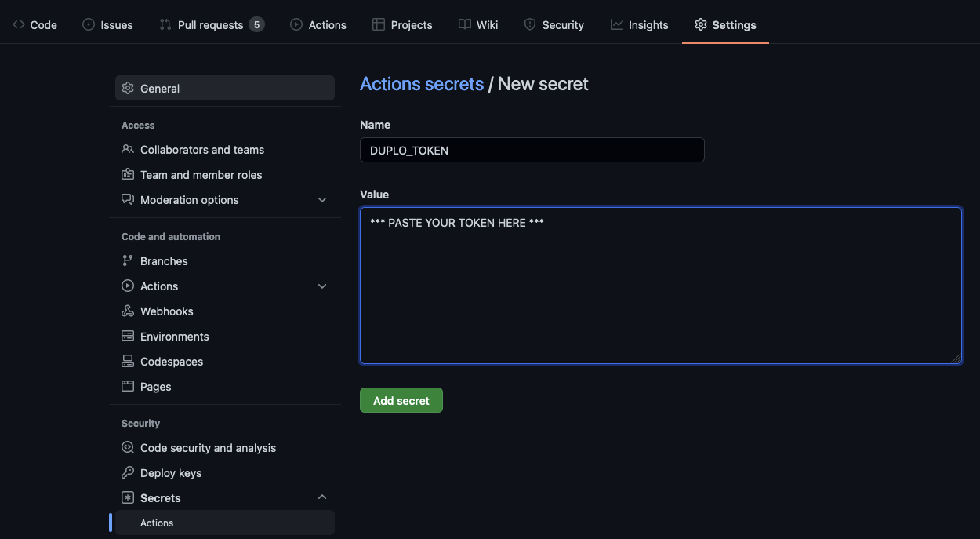The height and width of the screenshot is (539, 980).
Task: Click the Codespaces icon in sidebar
Action: click(128, 362)
